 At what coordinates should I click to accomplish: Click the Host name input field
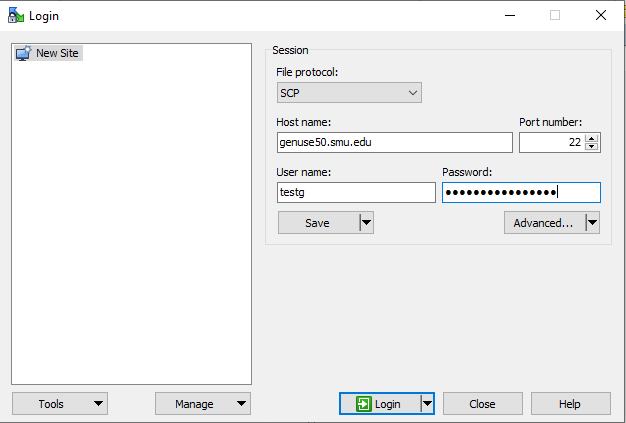[393, 143]
